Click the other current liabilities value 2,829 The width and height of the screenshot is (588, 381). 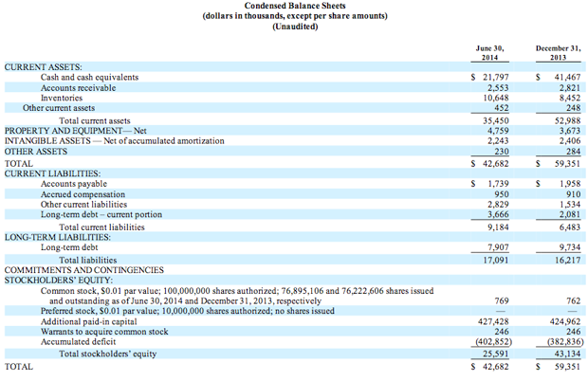click(498, 205)
